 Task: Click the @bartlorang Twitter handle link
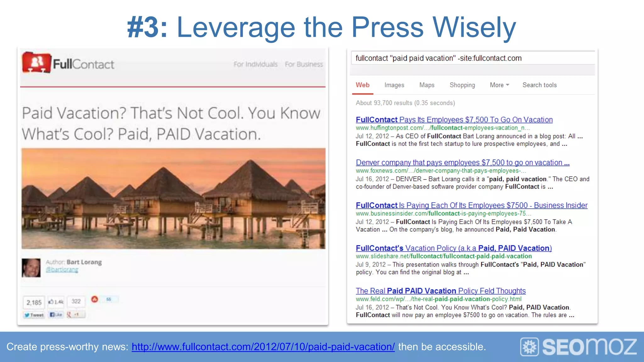click(x=62, y=270)
